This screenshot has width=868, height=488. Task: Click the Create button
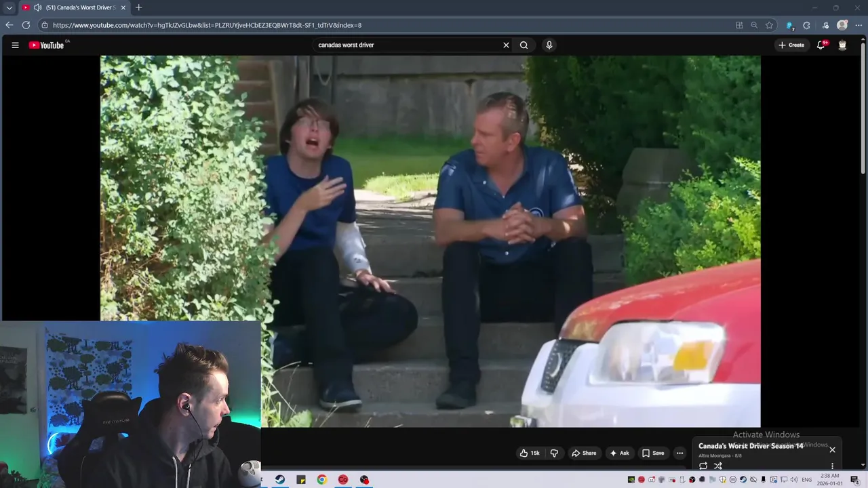pos(791,45)
